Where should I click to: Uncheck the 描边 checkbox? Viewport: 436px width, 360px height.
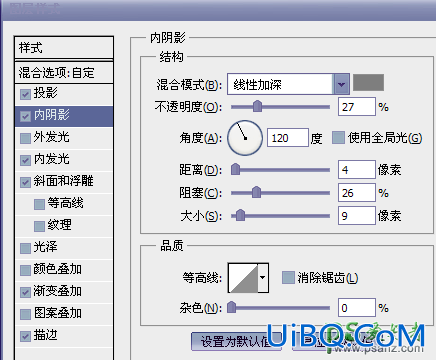pos(25,336)
